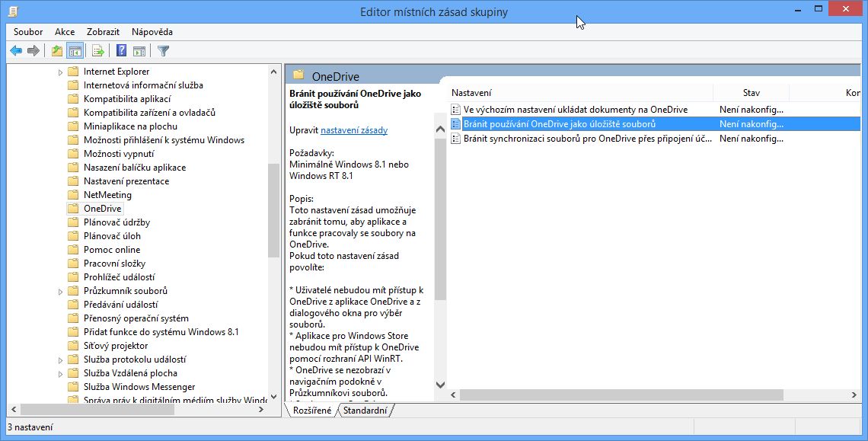Click the folder icon next to Plánovač úloh
This screenshot has height=441, width=868.
pyautogui.click(x=73, y=236)
